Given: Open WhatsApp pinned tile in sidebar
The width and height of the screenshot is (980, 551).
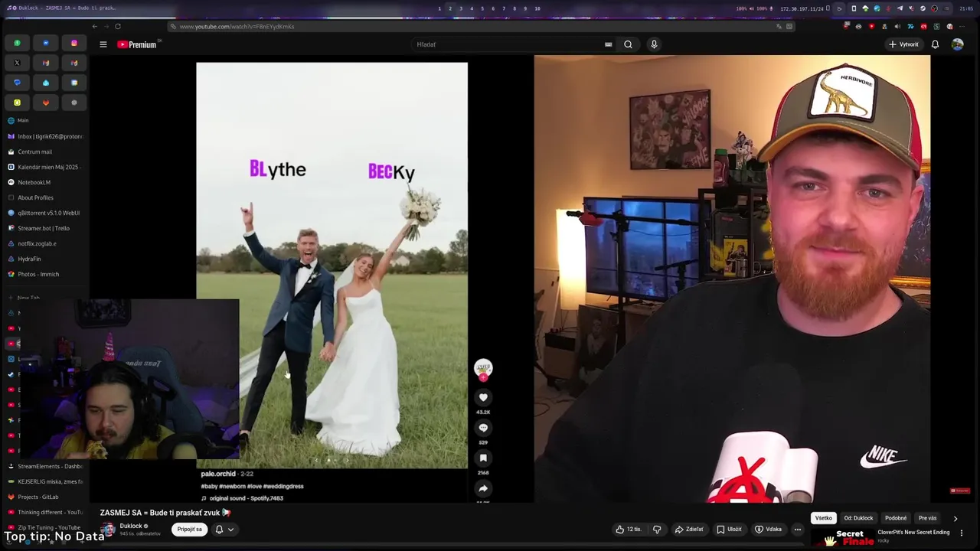Looking at the screenshot, I should (x=17, y=43).
